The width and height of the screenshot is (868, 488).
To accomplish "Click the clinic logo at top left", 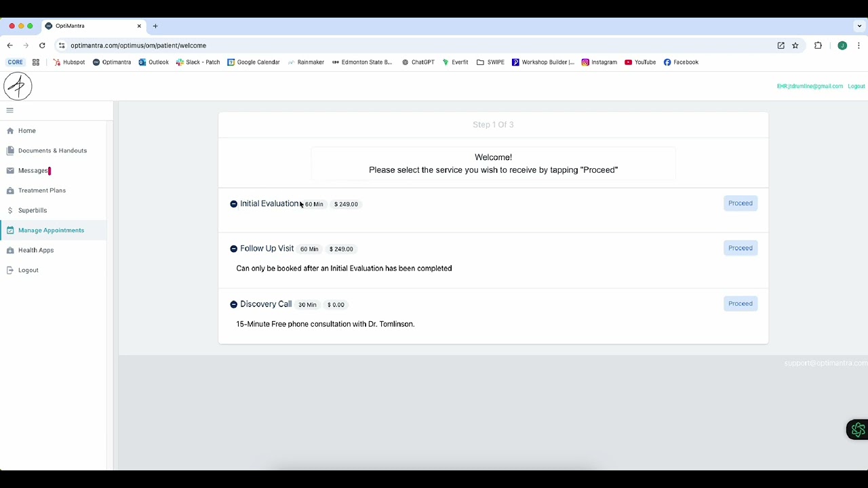I will 18,86.
